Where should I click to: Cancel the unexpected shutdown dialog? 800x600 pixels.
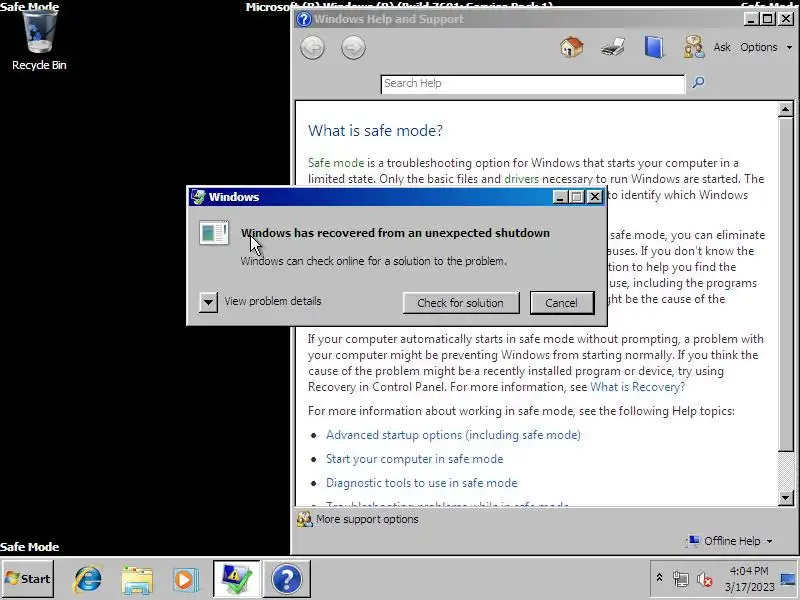562,303
